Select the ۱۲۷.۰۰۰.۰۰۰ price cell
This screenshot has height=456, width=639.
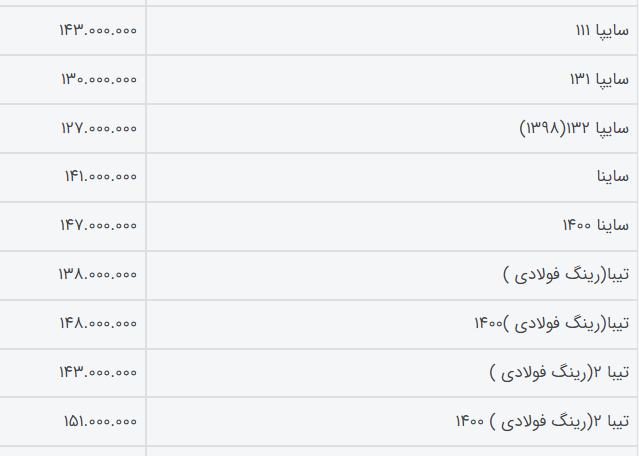click(x=98, y=128)
